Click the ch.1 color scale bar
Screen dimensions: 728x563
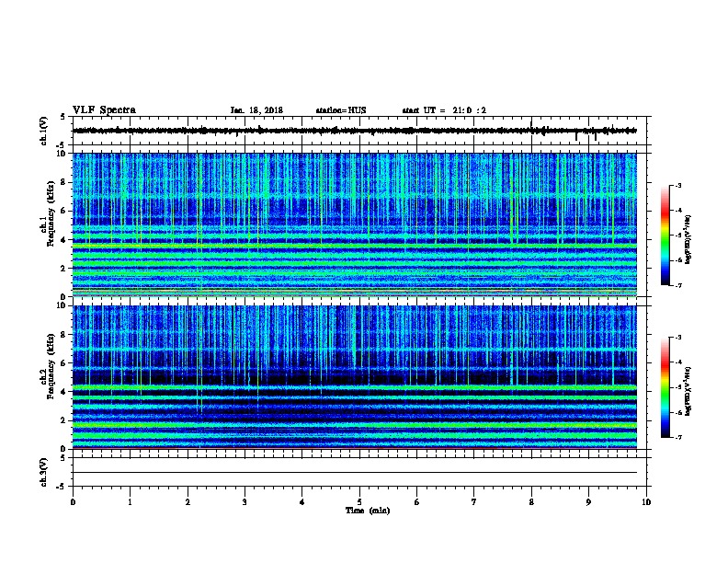click(x=665, y=236)
